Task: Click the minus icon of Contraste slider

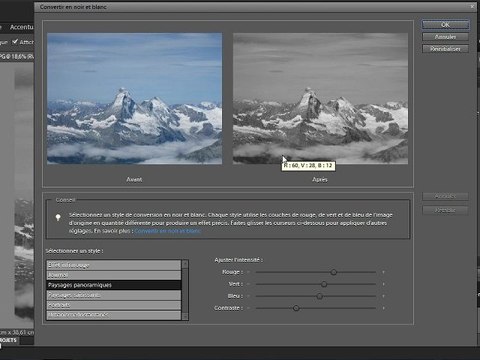Action: pyautogui.click(x=249, y=308)
